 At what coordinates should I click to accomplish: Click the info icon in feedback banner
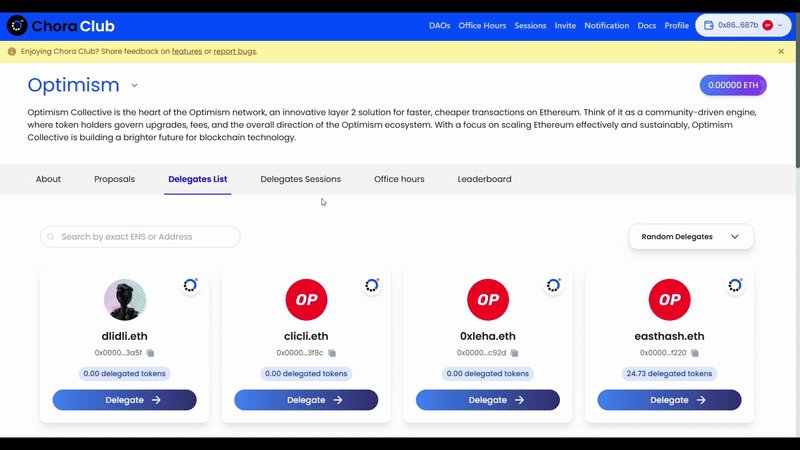pos(12,52)
